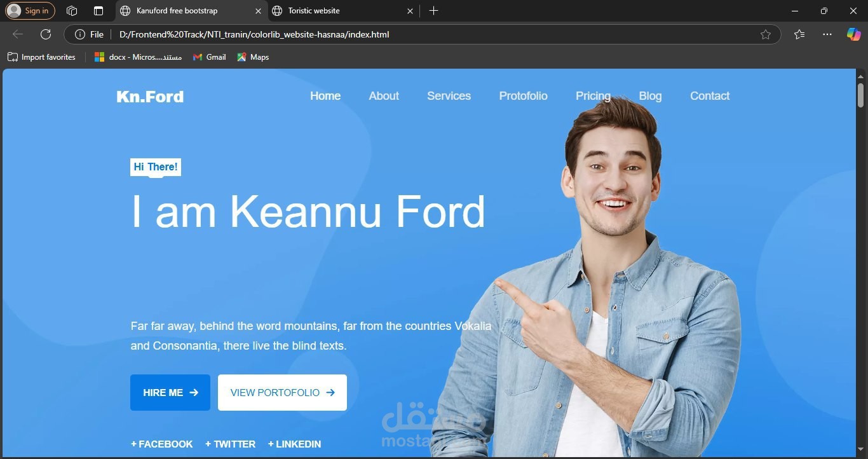Open the Copilot icon
The height and width of the screenshot is (459, 868).
[853, 34]
